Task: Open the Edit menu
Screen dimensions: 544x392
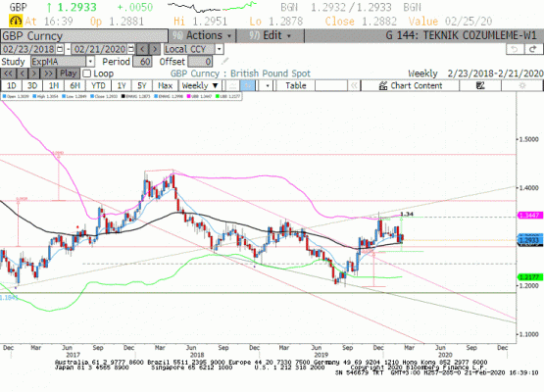Action: tap(270, 35)
